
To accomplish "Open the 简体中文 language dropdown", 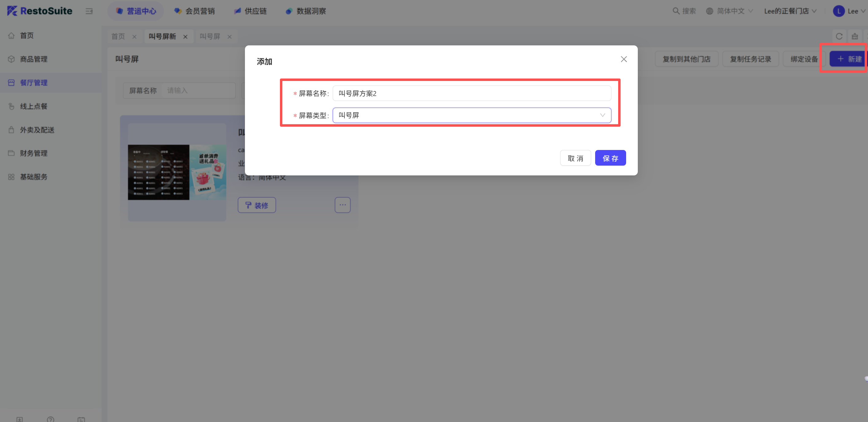I will (730, 11).
